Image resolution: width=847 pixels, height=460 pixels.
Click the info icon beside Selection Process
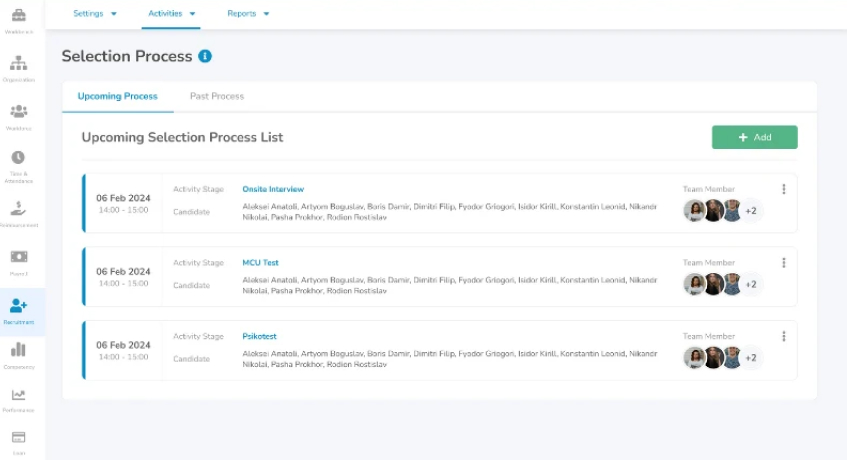[205, 57]
